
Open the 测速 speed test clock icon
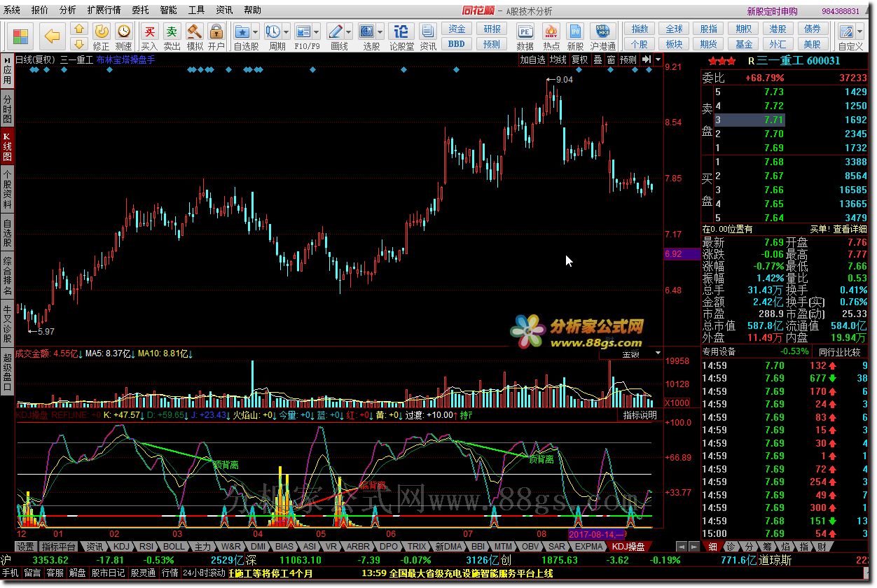(x=124, y=36)
